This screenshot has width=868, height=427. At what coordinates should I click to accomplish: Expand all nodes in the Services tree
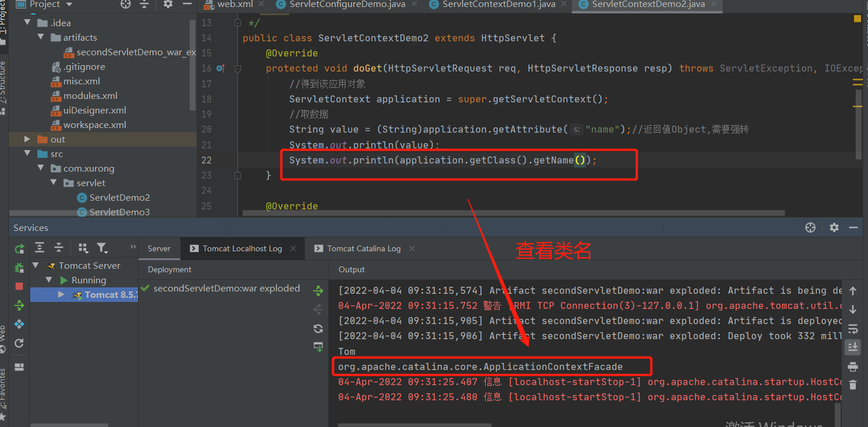(40, 248)
